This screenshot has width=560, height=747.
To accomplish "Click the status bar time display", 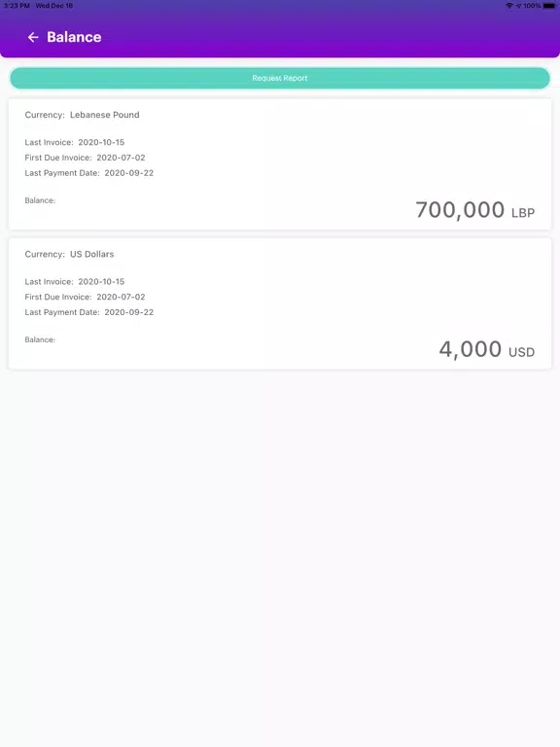I will pyautogui.click(x=17, y=6).
